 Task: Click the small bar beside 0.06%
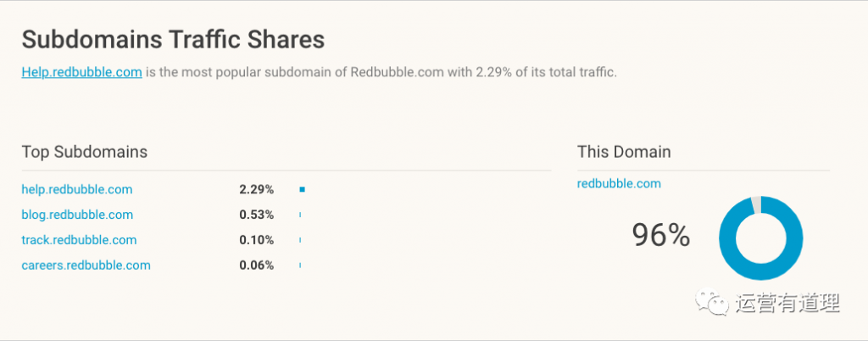(x=300, y=266)
